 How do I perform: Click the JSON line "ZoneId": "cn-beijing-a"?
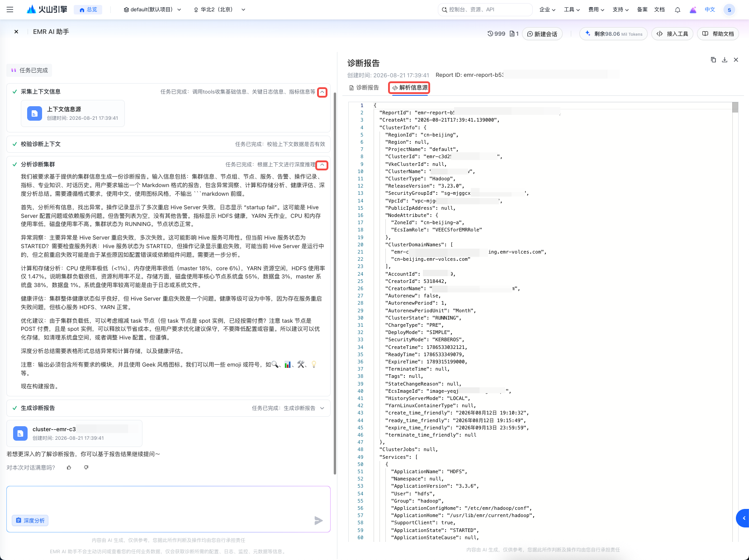click(x=427, y=223)
